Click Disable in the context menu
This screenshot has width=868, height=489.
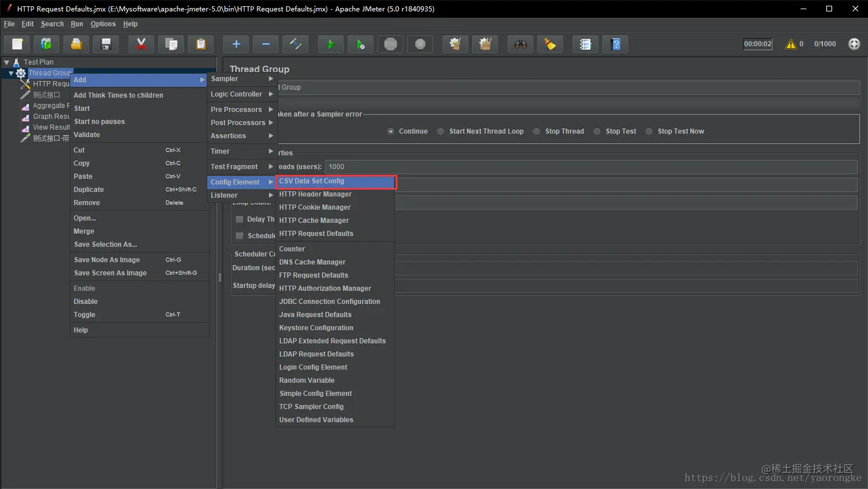click(139, 302)
